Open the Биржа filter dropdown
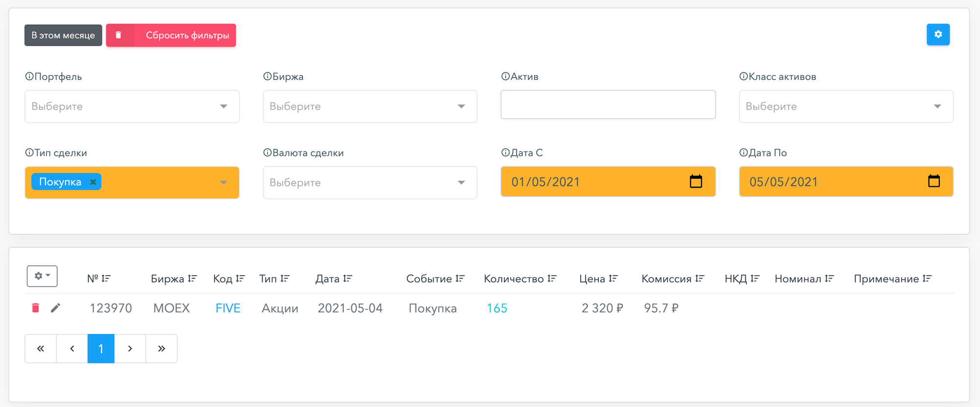Screen dimensions: 980x407 coord(370,106)
